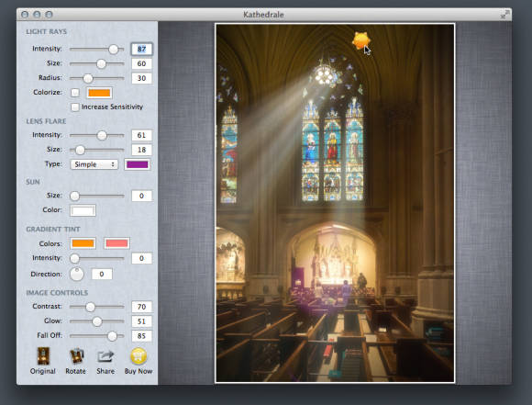This screenshot has width=532, height=405.
Task: Select the pink Gradient Tint color swatch
Action: click(x=116, y=243)
